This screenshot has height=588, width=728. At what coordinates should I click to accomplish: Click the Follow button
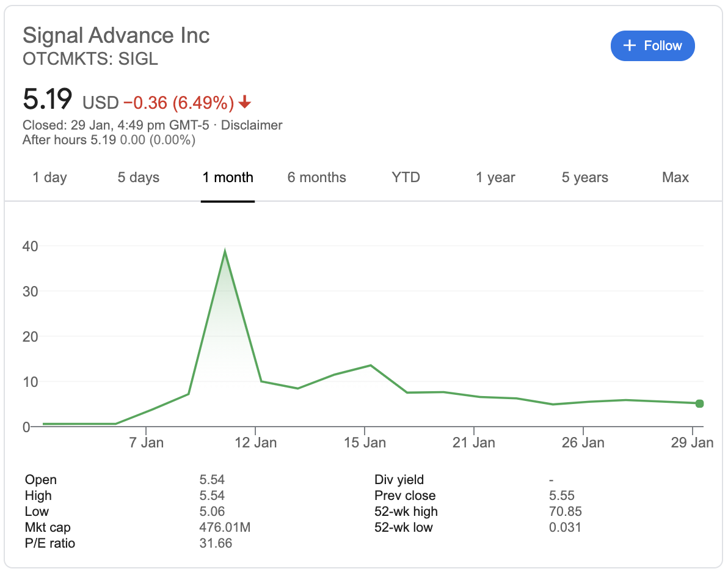652,46
